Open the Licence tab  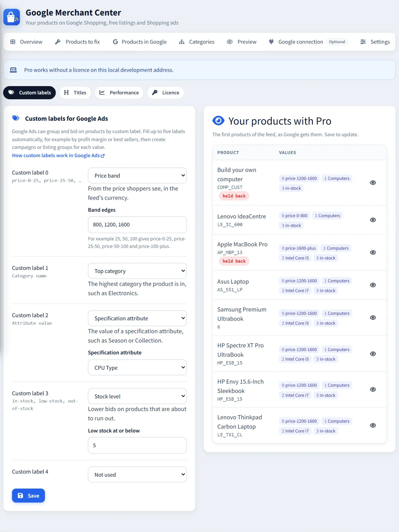click(165, 93)
